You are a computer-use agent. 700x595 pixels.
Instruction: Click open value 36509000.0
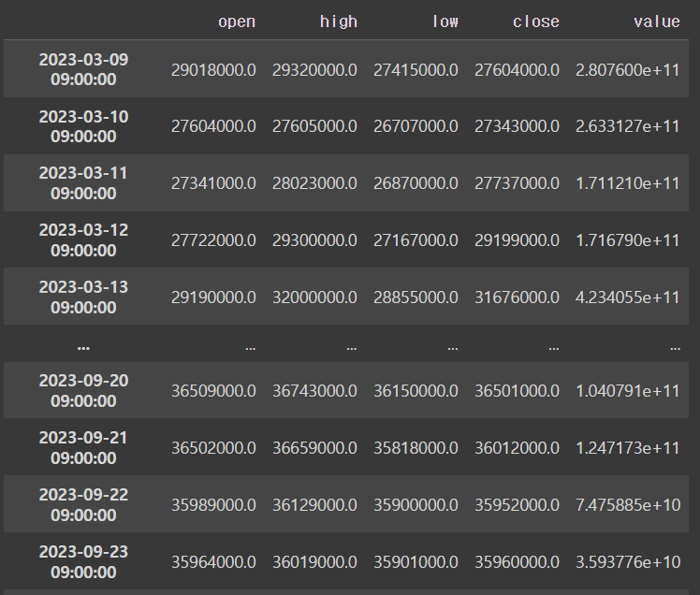[213, 391]
